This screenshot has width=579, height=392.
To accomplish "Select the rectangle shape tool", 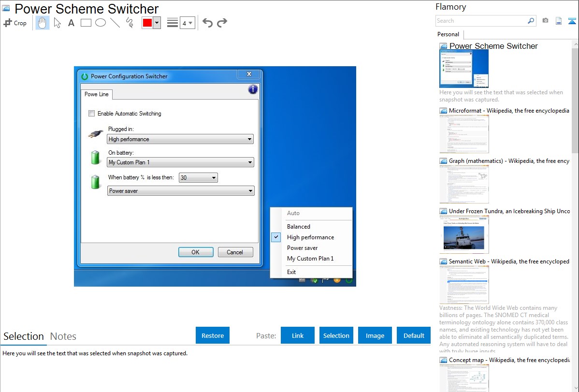I will [x=86, y=23].
